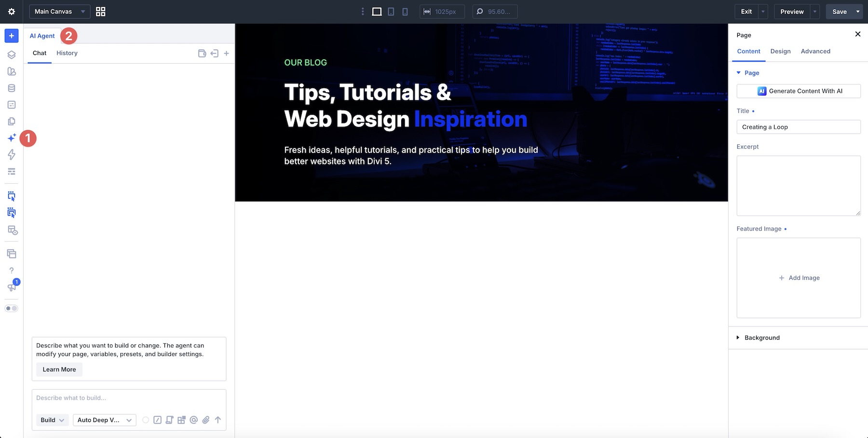This screenshot has height=438, width=868.
Task: Click the blue add element plus button
Action: (x=12, y=36)
